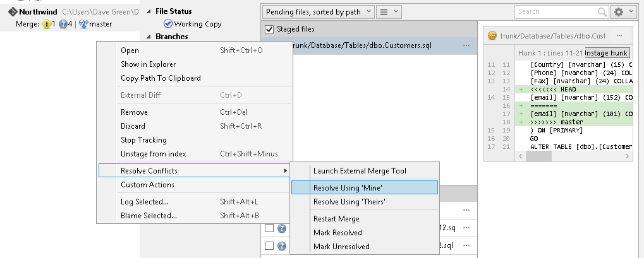Open the 'Pending files, sorted by path' dropdown
644x258 pixels.
tap(317, 11)
